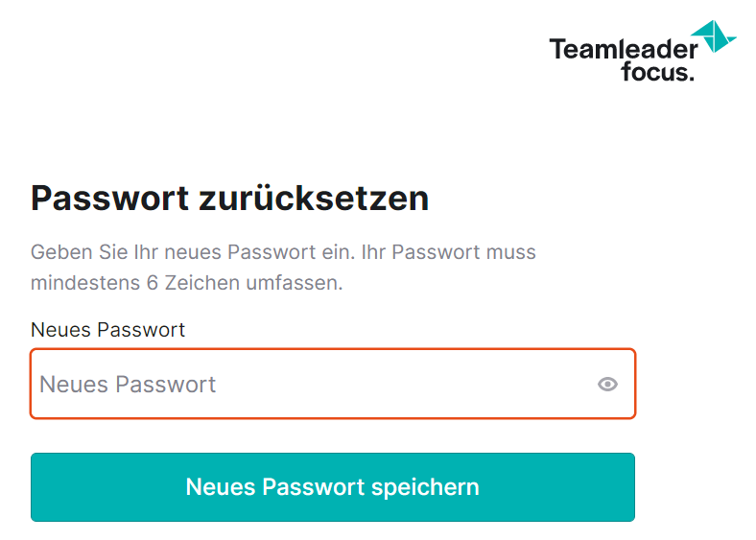The width and height of the screenshot is (756, 540).
Task: Click the word "zurücksetzen" in the page title
Action: (x=314, y=199)
